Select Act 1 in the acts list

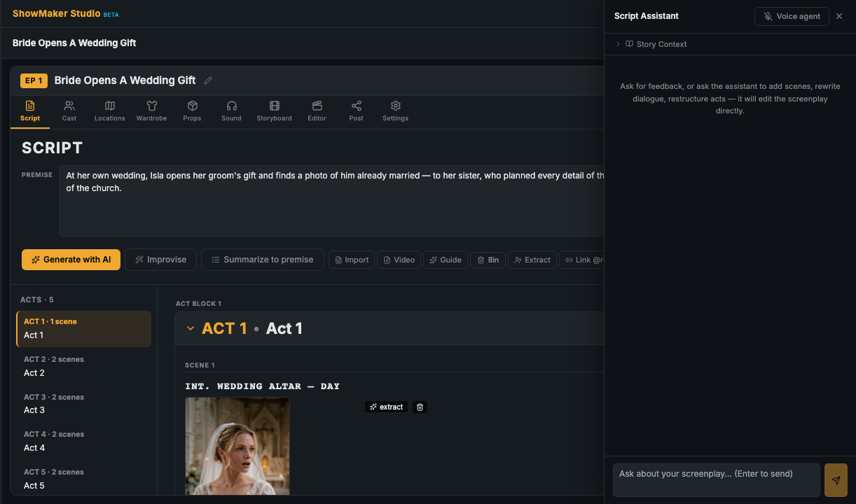83,329
